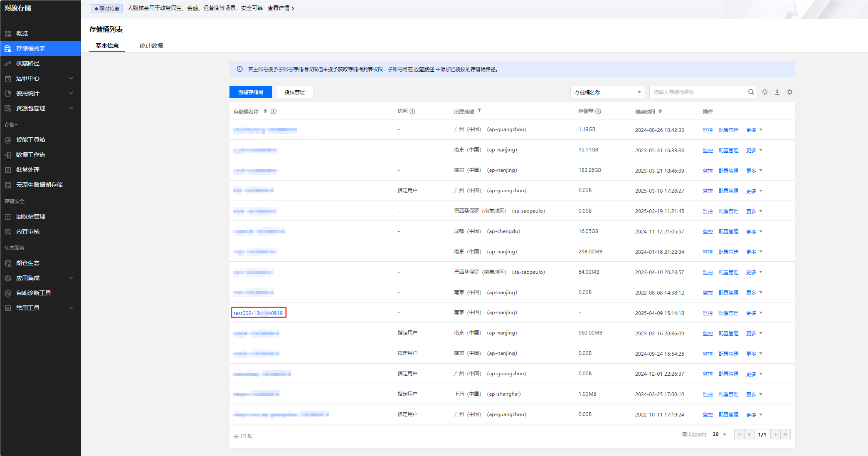Click the 批量处理 sidebar icon

click(x=8, y=170)
